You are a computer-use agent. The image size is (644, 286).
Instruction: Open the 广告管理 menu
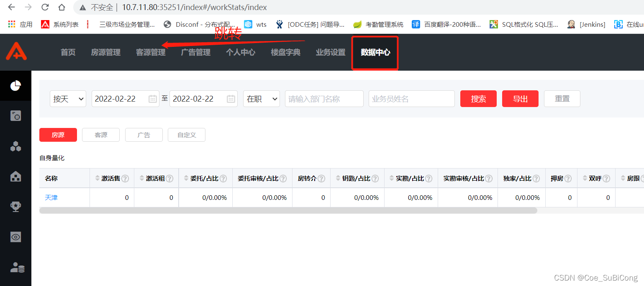coord(195,52)
